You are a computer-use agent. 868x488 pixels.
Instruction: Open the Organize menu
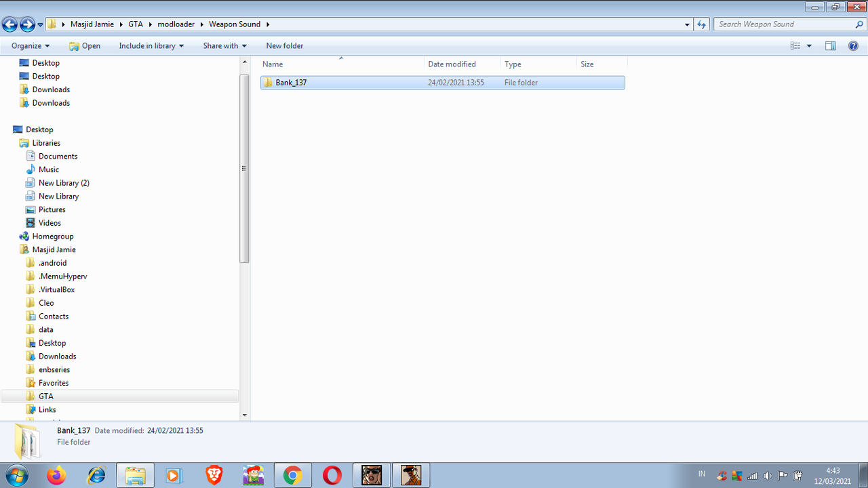coord(31,45)
